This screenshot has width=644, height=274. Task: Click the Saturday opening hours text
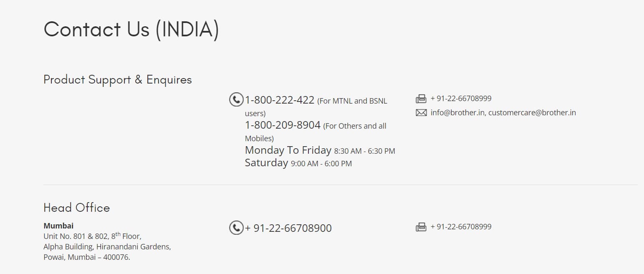tap(298, 163)
